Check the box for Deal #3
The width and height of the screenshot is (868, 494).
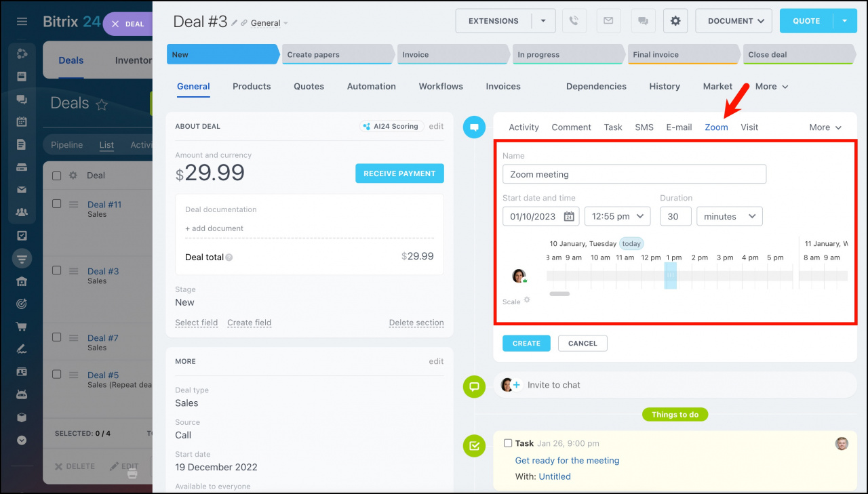[x=57, y=270]
